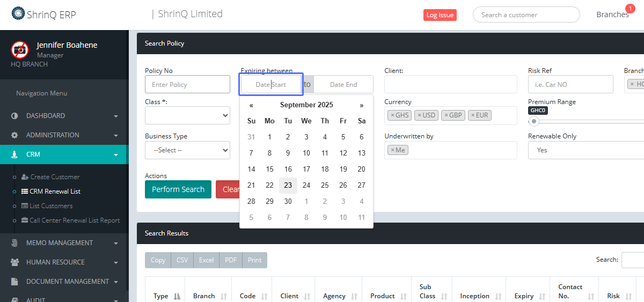Click the Perform Search button
The height and width of the screenshot is (302, 644).
pyautogui.click(x=178, y=189)
